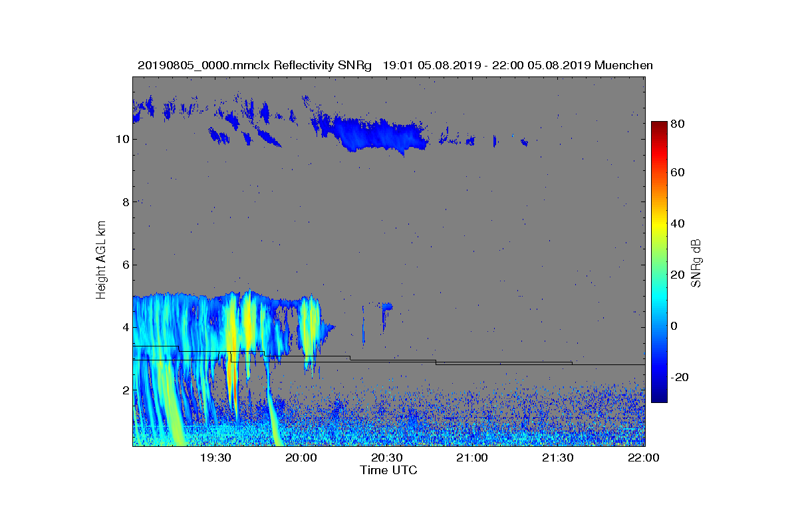Click the 'SNRg dB' colorbar label

tap(696, 263)
